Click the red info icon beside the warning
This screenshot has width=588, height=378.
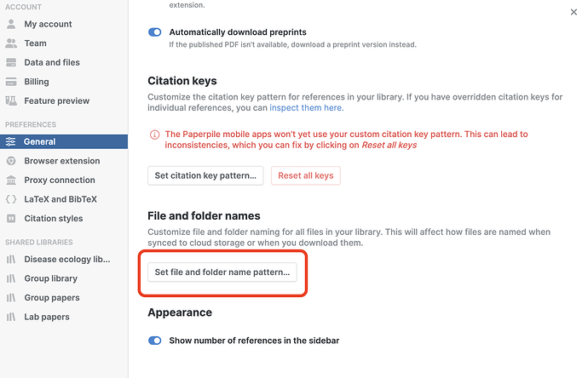click(154, 135)
